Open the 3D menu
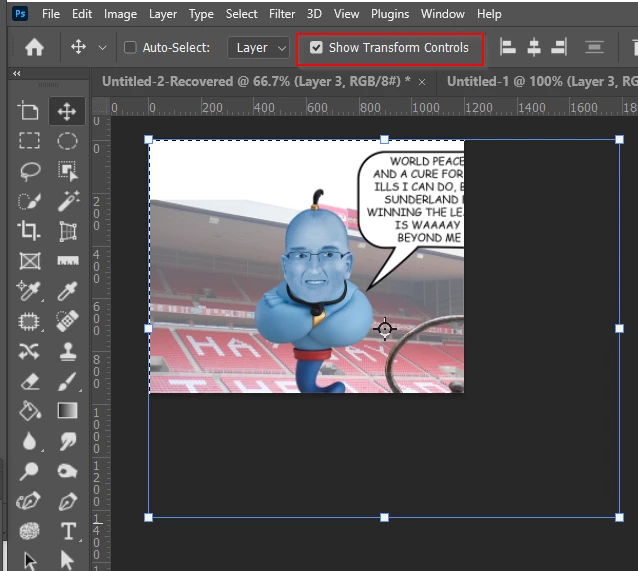 tap(314, 14)
